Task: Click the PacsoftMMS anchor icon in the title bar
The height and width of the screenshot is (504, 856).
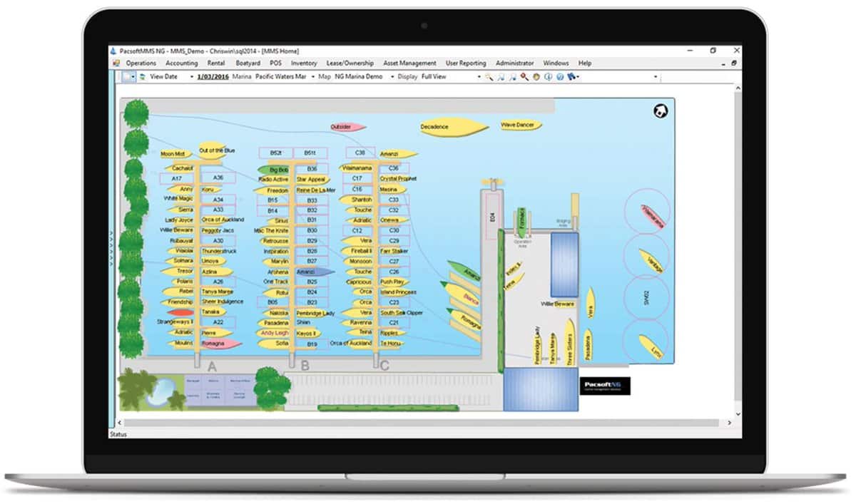Action: click(114, 51)
